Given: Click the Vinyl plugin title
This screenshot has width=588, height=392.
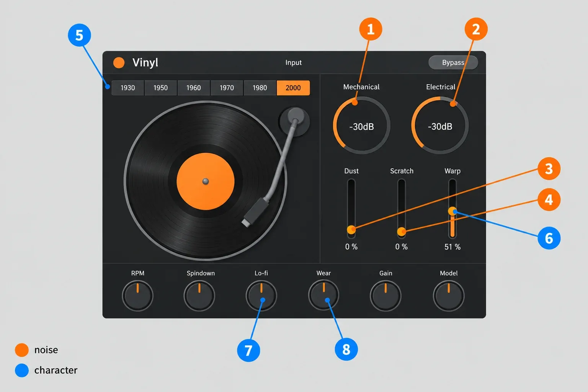Looking at the screenshot, I should [x=145, y=62].
